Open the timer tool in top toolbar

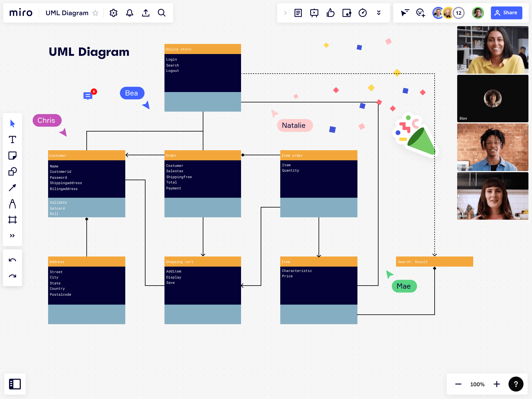(362, 13)
